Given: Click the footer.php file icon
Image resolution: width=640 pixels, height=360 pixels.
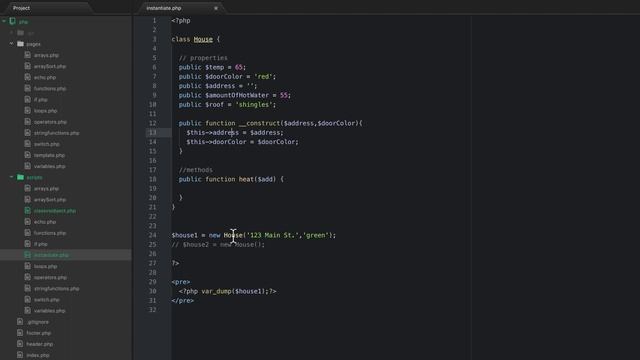Looking at the screenshot, I should point(20,333).
